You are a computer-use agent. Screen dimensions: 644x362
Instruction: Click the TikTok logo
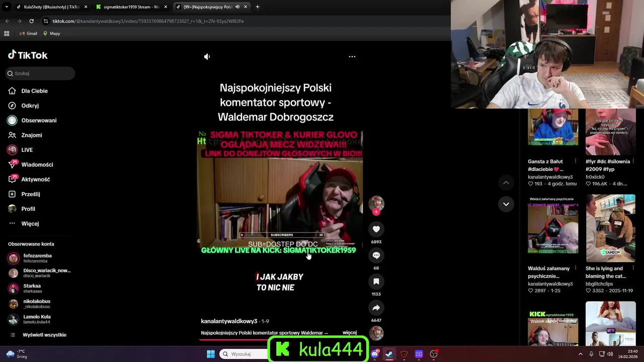(28, 55)
